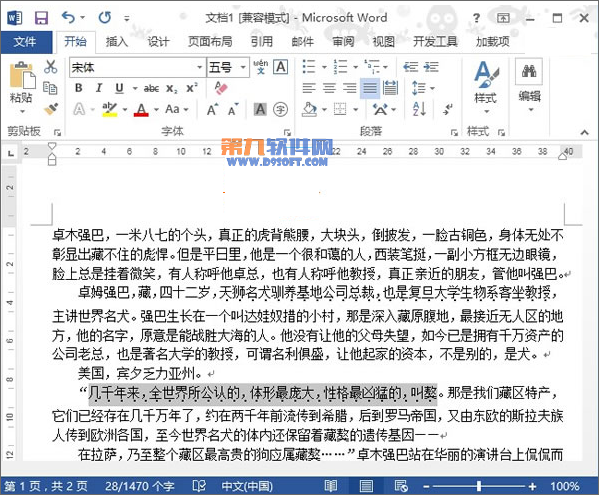Switch to Web Layout view in status bar
Screen dimensions: 599x495
[401, 486]
